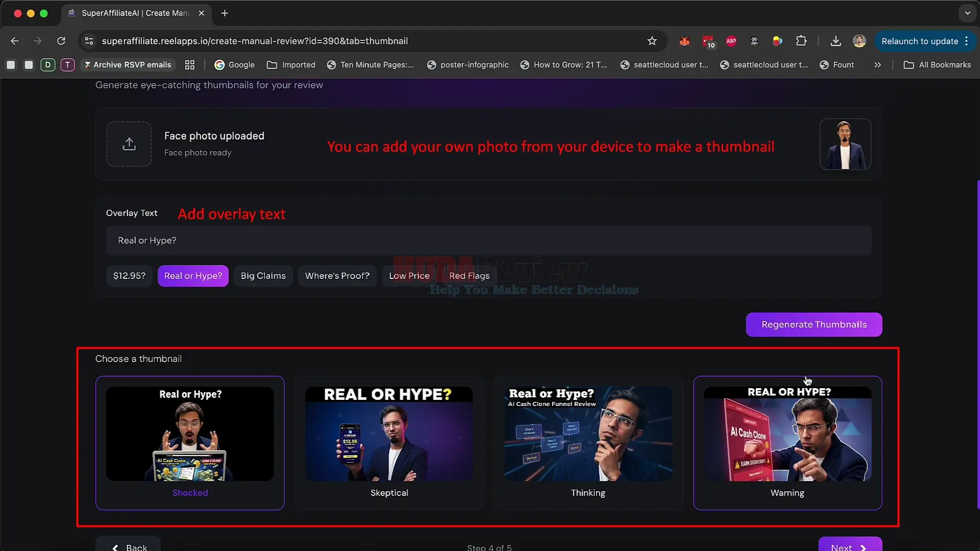The width and height of the screenshot is (980, 551).
Task: Select the Real or Hype? suggestion chip
Action: tap(193, 276)
